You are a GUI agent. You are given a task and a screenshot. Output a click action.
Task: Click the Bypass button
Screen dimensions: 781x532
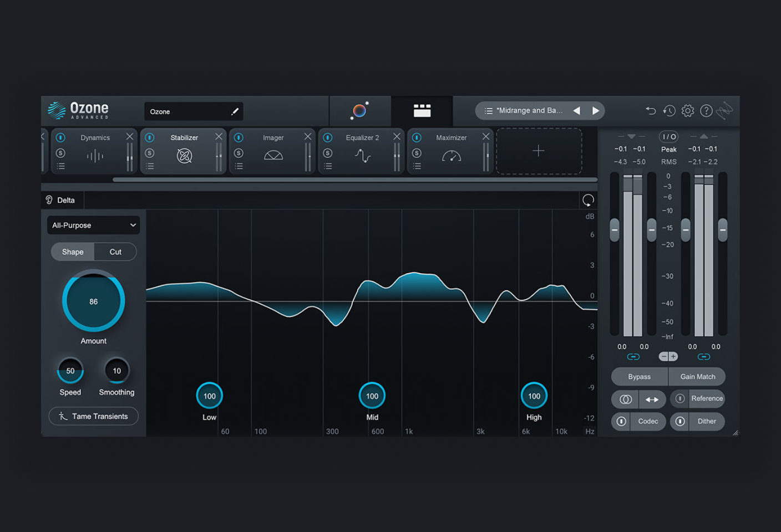[640, 376]
